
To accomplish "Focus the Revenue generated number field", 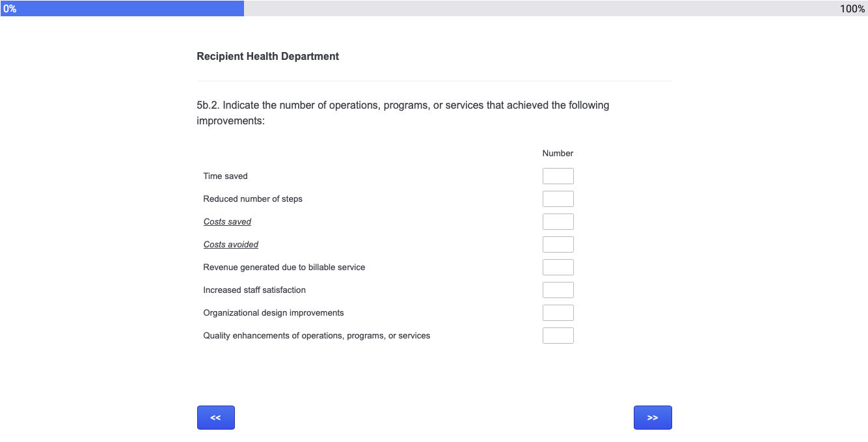I will click(558, 268).
